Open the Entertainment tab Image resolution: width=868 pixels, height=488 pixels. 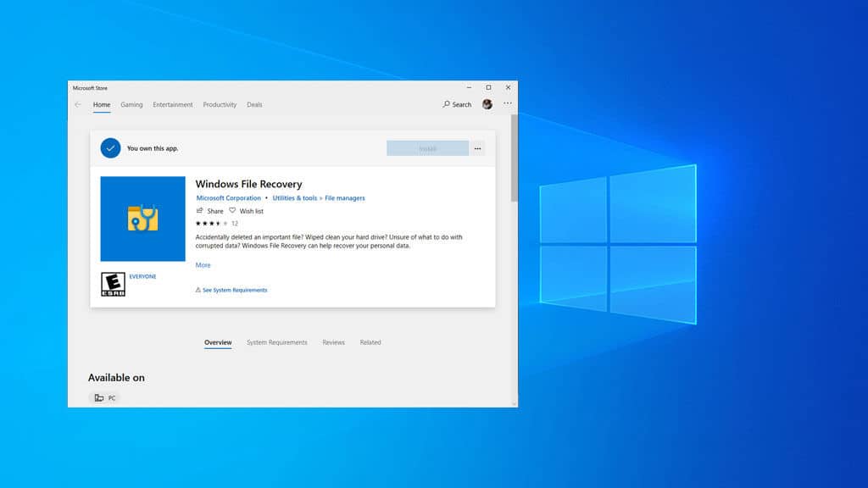click(173, 104)
